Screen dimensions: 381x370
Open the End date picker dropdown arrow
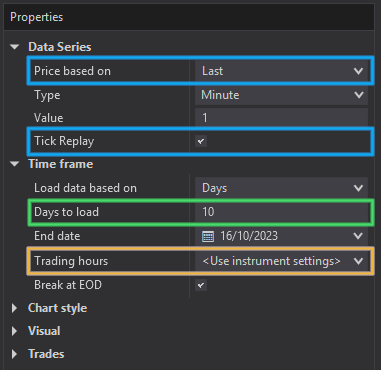click(x=358, y=236)
